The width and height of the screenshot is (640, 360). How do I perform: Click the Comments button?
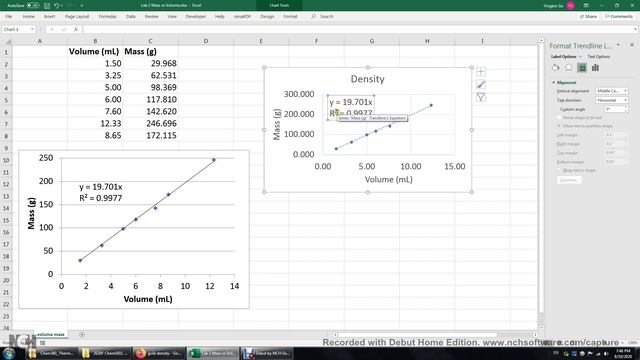(x=619, y=16)
